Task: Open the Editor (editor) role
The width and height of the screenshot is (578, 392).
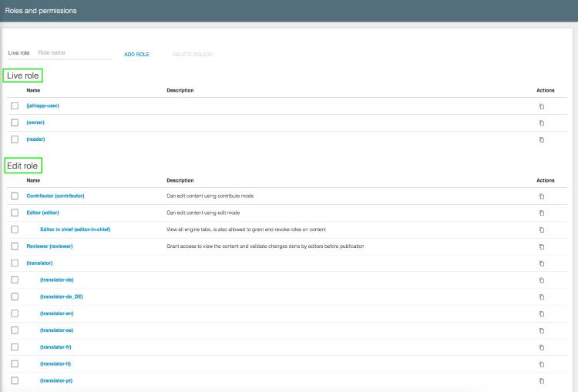Action: (x=42, y=213)
